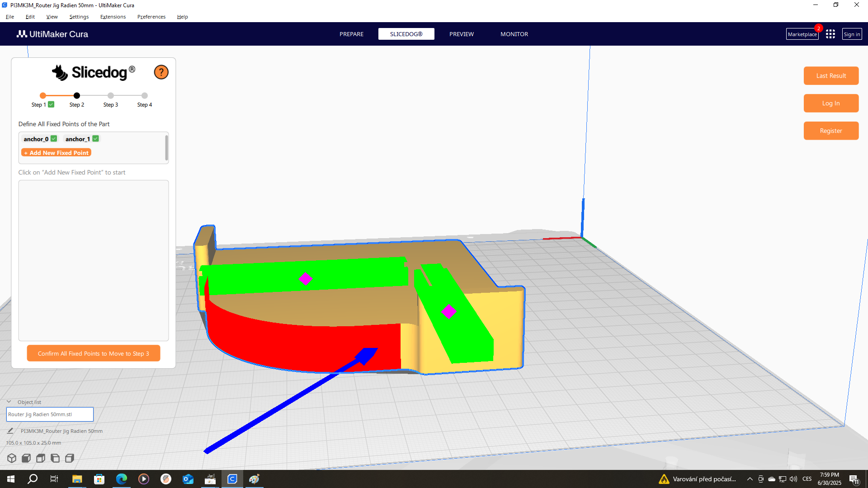Click the Log In button
868x488 pixels.
(831, 103)
